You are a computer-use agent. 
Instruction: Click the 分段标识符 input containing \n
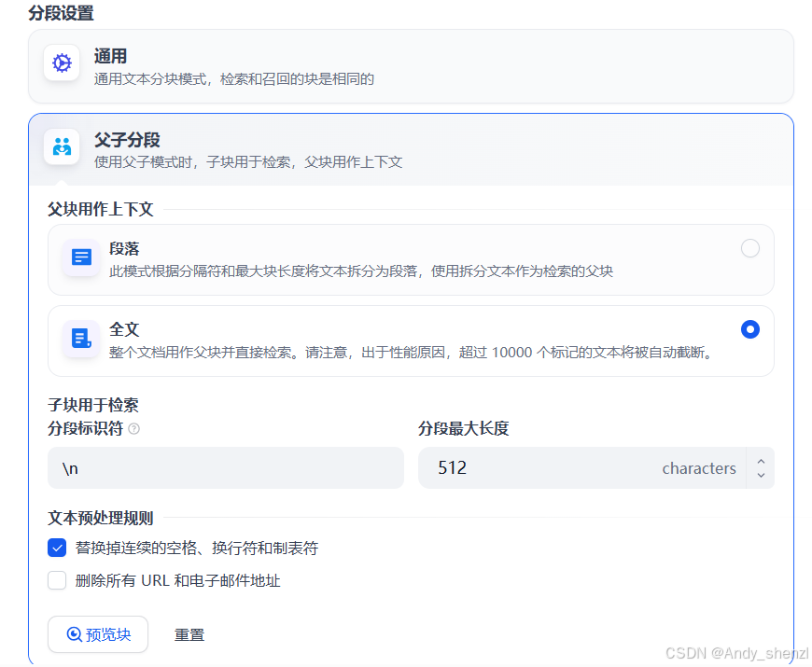pyautogui.click(x=224, y=467)
